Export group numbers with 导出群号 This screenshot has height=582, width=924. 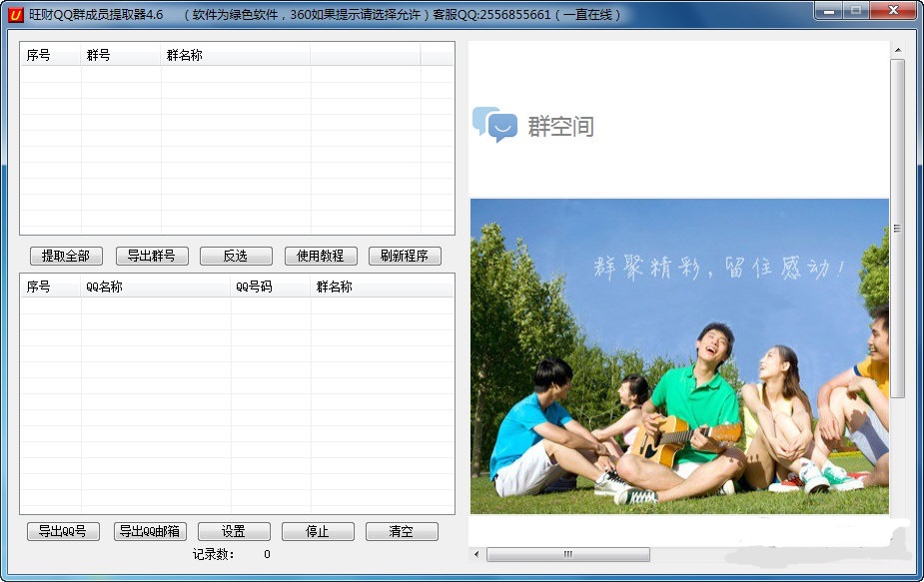point(152,256)
